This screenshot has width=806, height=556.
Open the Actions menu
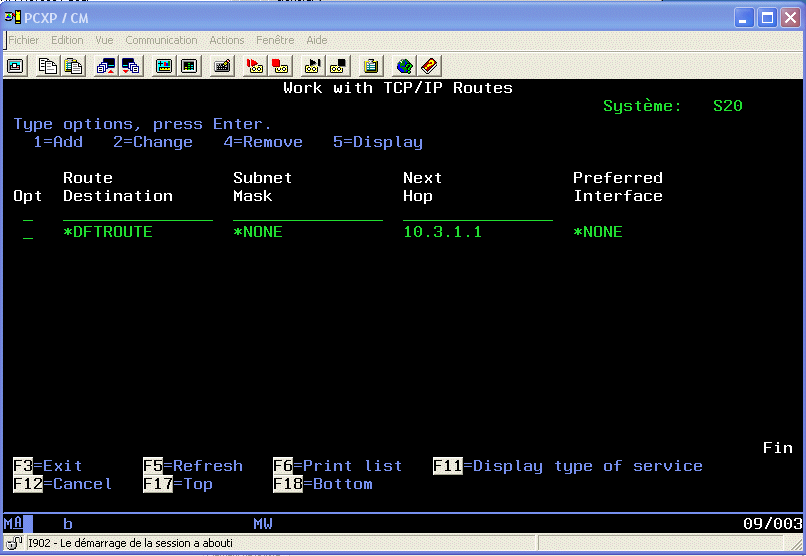click(227, 40)
